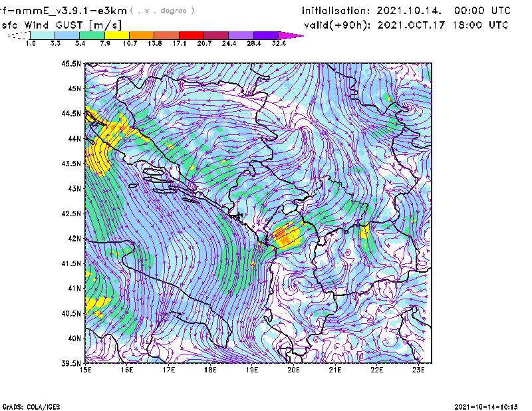Click legend value 17.1
Image resolution: width=532 pixels, height=411 pixels.
[x=179, y=43]
